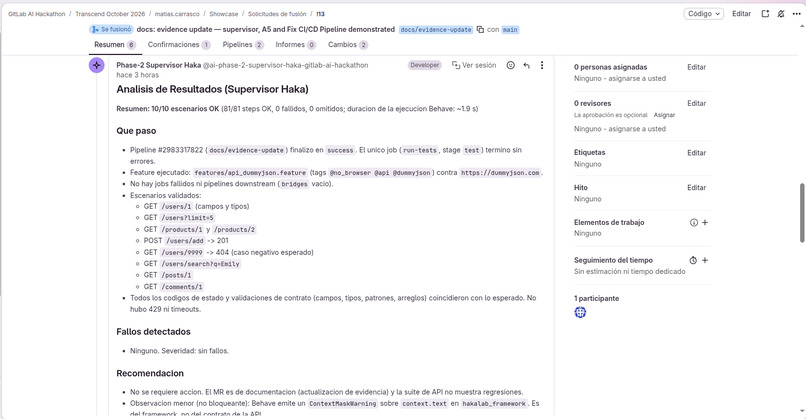Screen dimensions: 806x419
Task: Edit 0 personas asignadas section
Action: coord(697,67)
